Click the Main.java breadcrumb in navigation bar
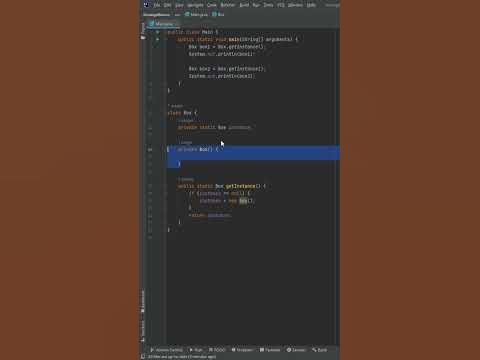Screen dimensions: 480x360 [x=197, y=15]
